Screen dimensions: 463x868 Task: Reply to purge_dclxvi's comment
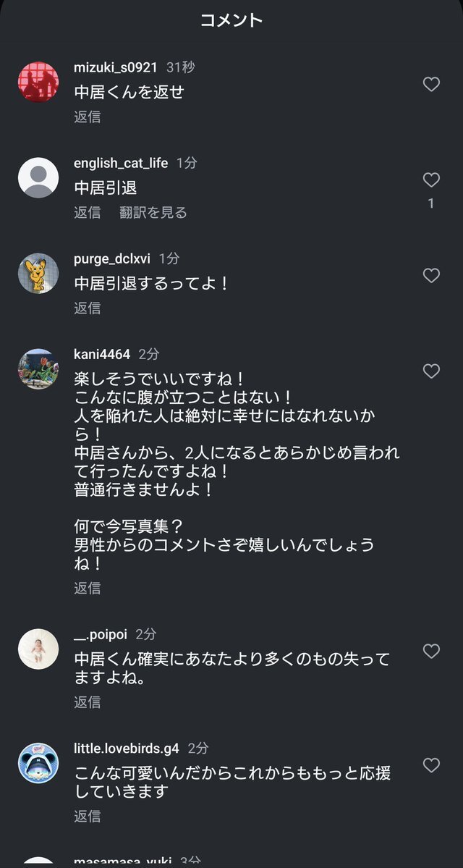[87, 308]
